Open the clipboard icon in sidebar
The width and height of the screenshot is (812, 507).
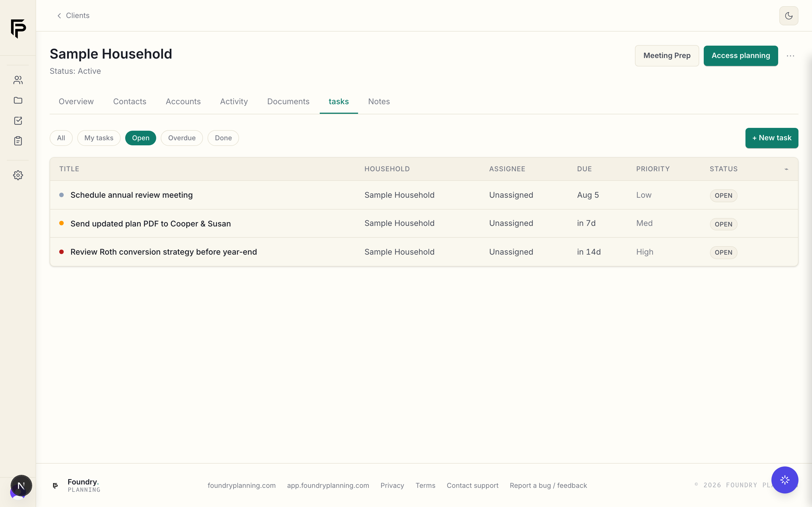[x=18, y=141]
